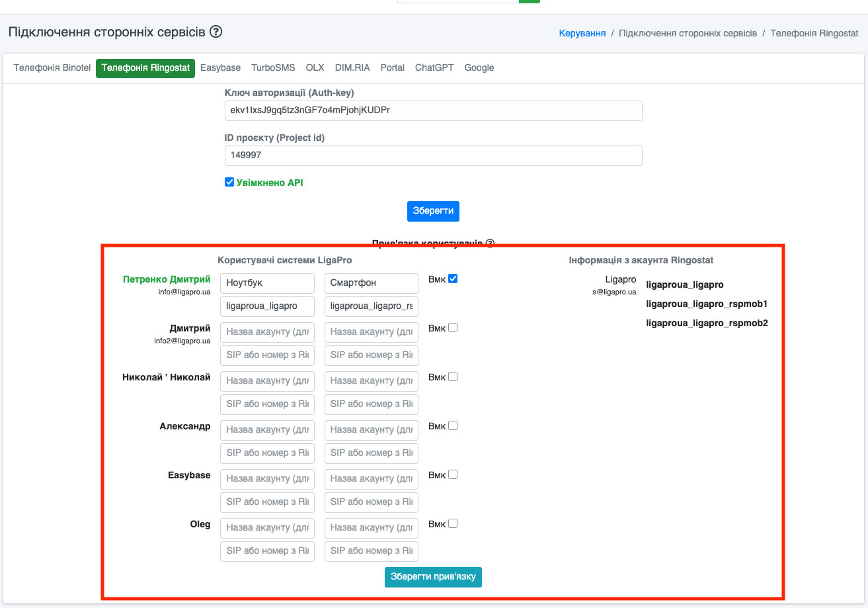Image resolution: width=868 pixels, height=608 pixels.
Task: Switch to the DIM.RIA tab
Action: click(x=352, y=68)
